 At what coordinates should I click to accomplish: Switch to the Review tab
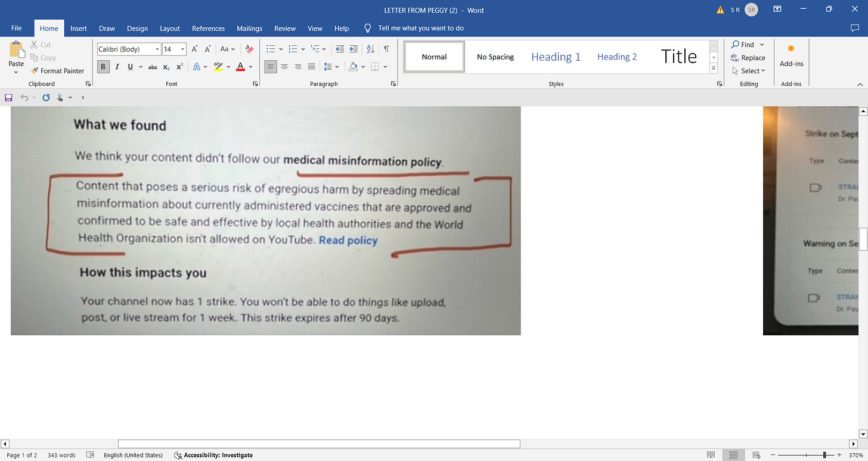(x=285, y=28)
